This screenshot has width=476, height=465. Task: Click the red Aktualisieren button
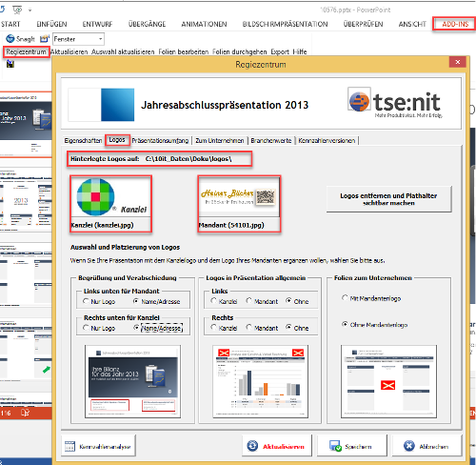pos(277,446)
